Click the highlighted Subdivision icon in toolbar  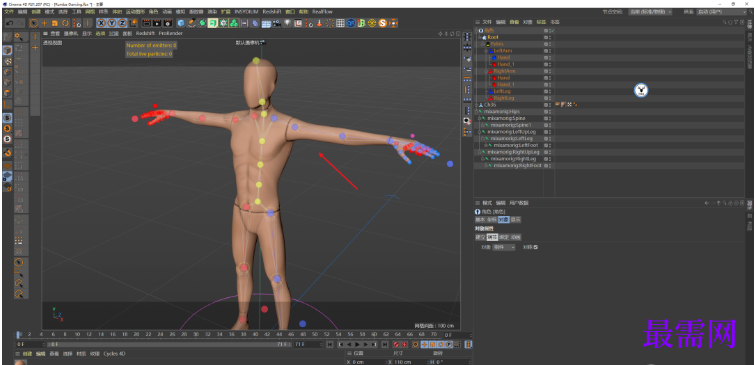[212, 23]
